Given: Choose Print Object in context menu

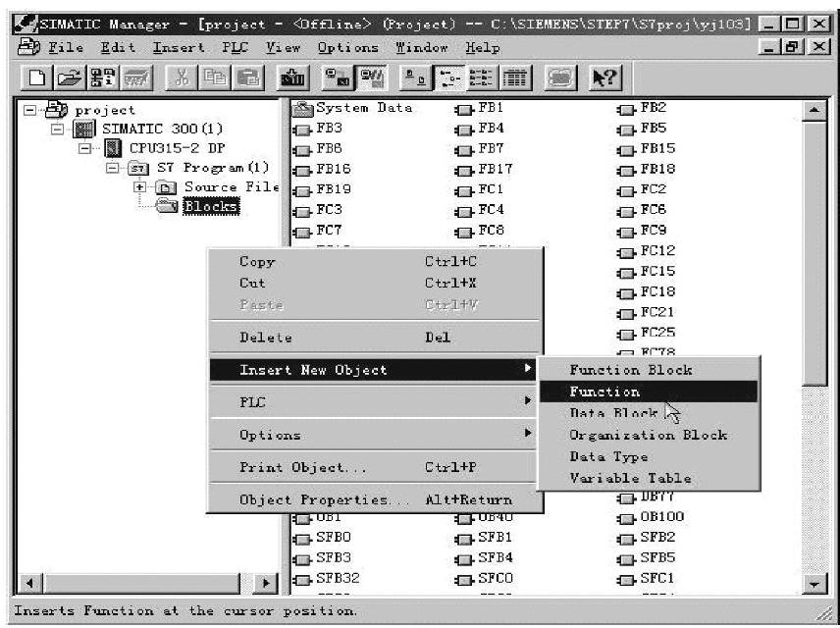Looking at the screenshot, I should [375, 467].
